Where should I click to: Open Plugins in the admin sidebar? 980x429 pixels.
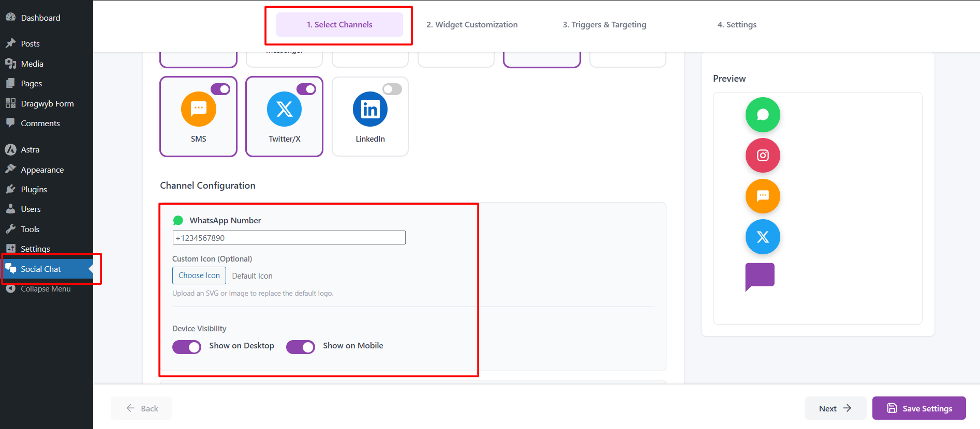pyautogui.click(x=34, y=190)
